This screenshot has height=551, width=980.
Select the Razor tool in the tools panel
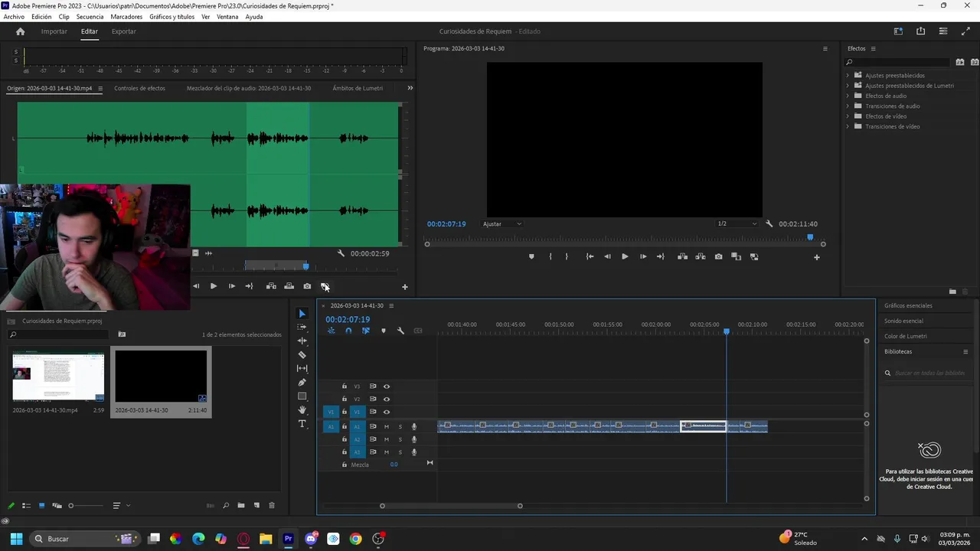[x=302, y=355]
